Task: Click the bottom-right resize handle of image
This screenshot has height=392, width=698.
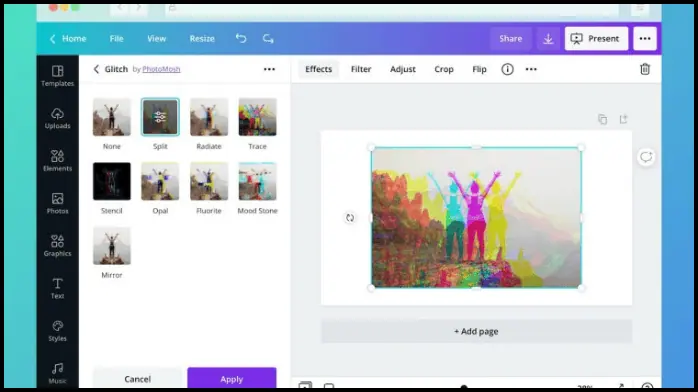Action: [x=581, y=288]
